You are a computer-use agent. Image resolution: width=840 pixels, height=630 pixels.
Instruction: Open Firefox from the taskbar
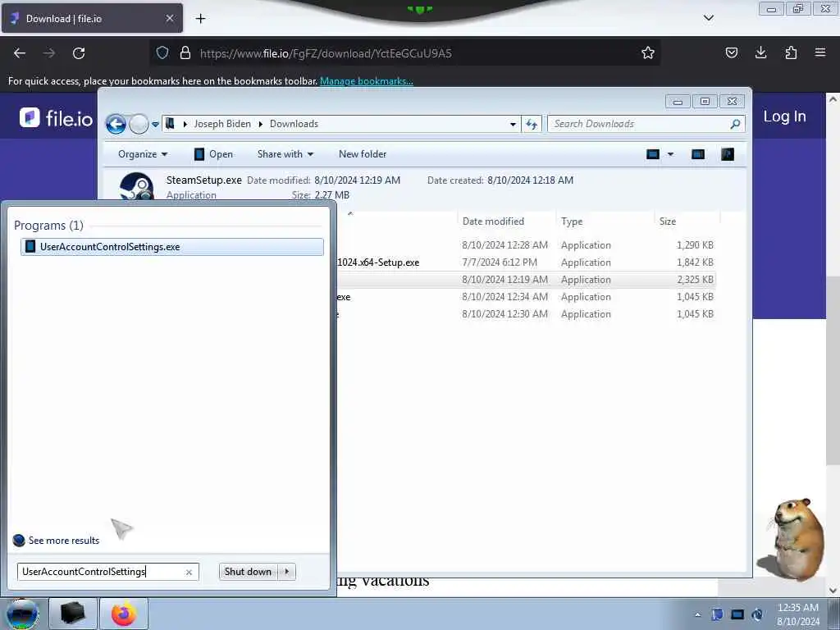124,614
